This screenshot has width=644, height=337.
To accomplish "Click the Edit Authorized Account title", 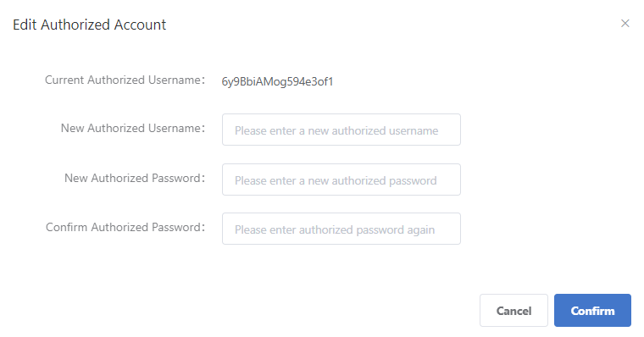I will click(90, 25).
